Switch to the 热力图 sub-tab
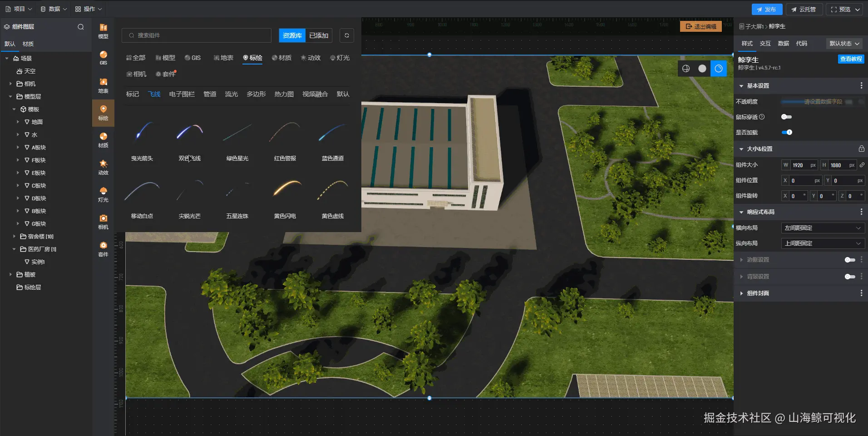Viewport: 868px width, 436px height. (x=284, y=94)
